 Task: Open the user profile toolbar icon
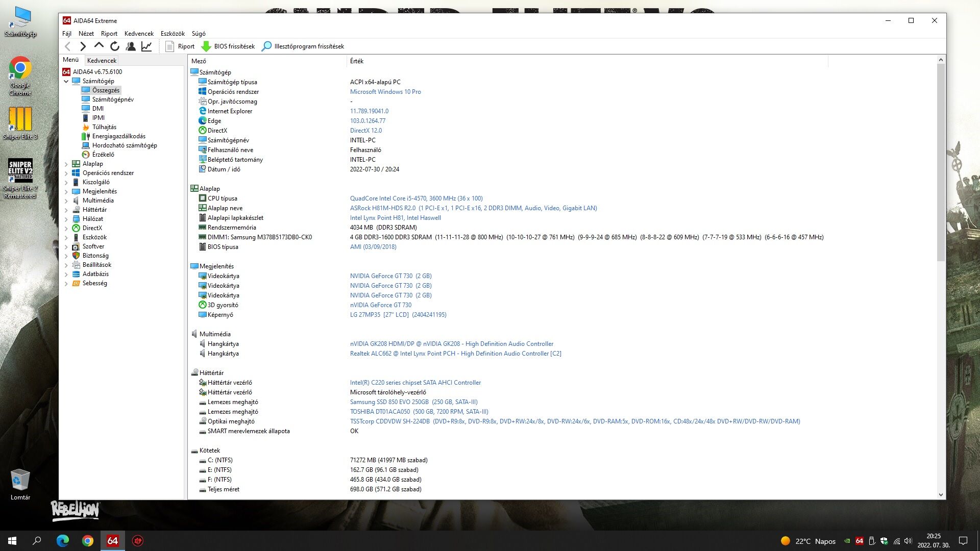(131, 46)
